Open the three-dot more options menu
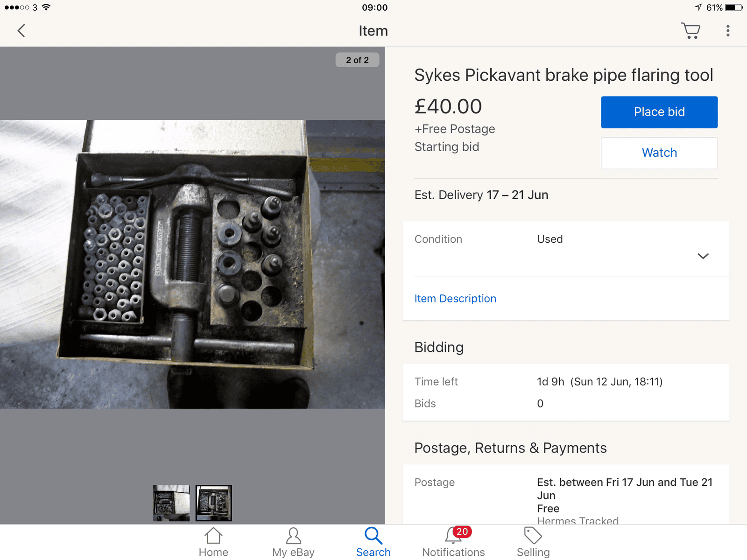Viewport: 747px width, 560px height. (728, 31)
